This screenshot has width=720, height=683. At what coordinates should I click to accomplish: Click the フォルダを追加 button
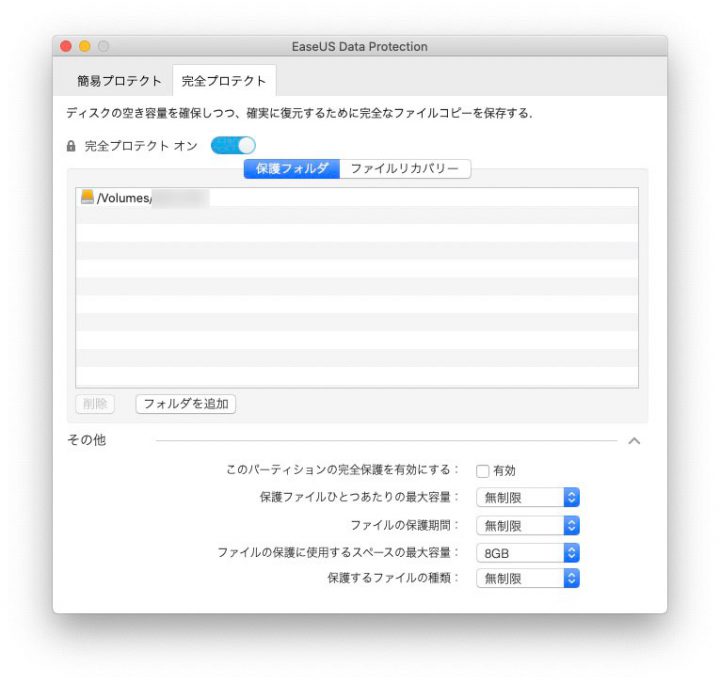click(x=186, y=404)
